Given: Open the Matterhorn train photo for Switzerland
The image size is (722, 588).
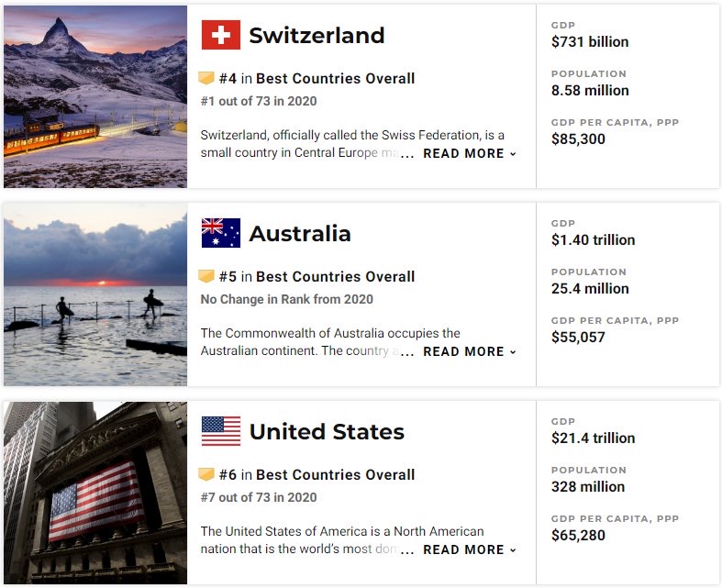Looking at the screenshot, I should point(95,96).
